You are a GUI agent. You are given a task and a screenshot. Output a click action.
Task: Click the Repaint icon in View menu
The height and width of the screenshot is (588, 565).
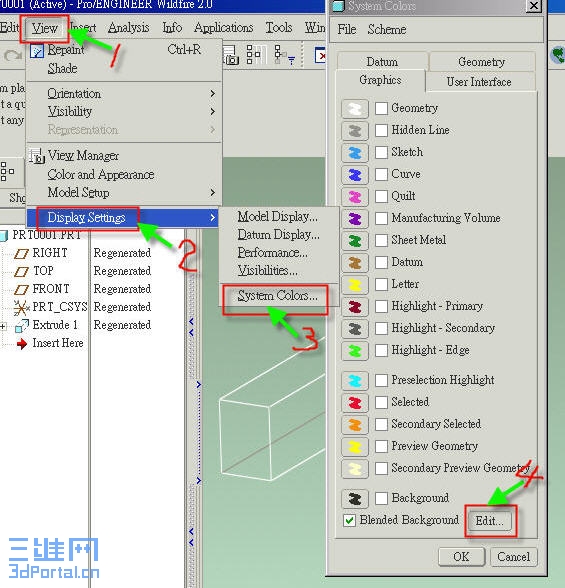tap(37, 51)
